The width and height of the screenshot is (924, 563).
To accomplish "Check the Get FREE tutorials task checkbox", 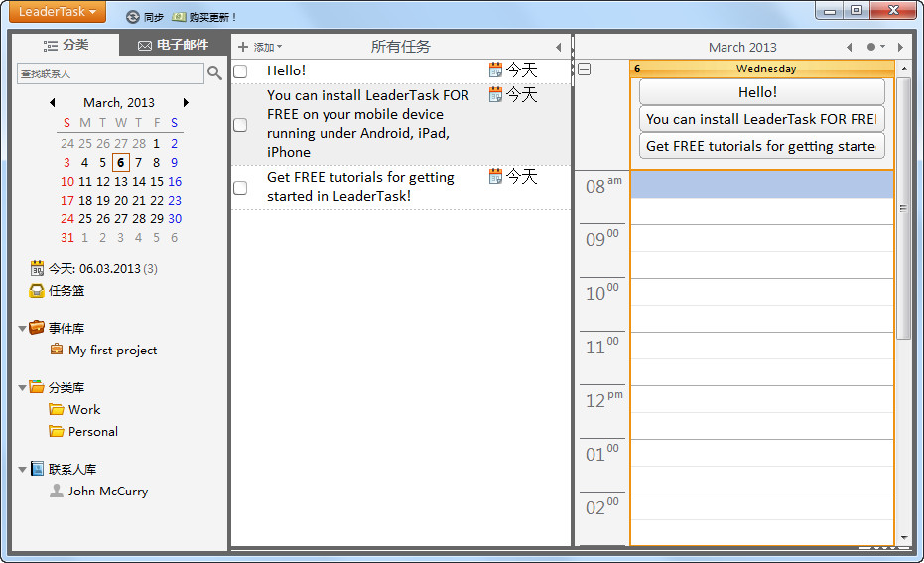I will [240, 188].
